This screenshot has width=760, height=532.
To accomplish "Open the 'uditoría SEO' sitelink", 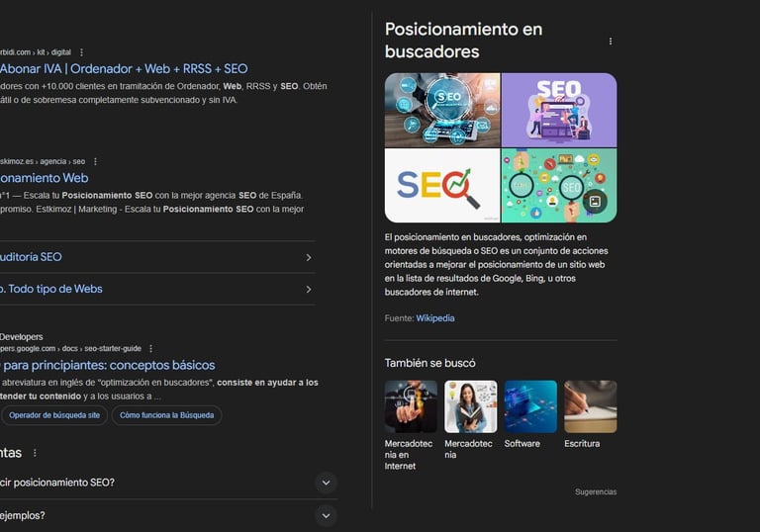I will click(x=31, y=257).
